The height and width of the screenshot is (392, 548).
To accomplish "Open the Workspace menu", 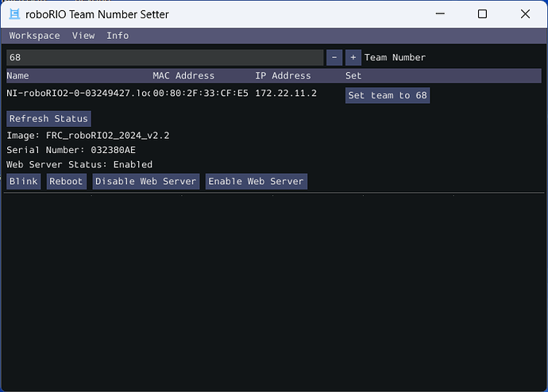I will click(34, 36).
